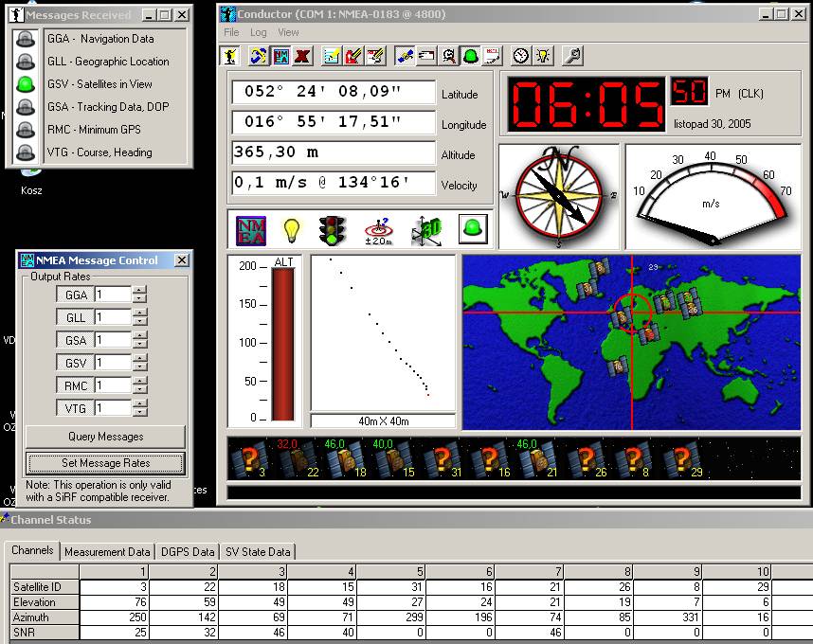
Task: Click the 3D fix mode icon
Action: (x=425, y=230)
